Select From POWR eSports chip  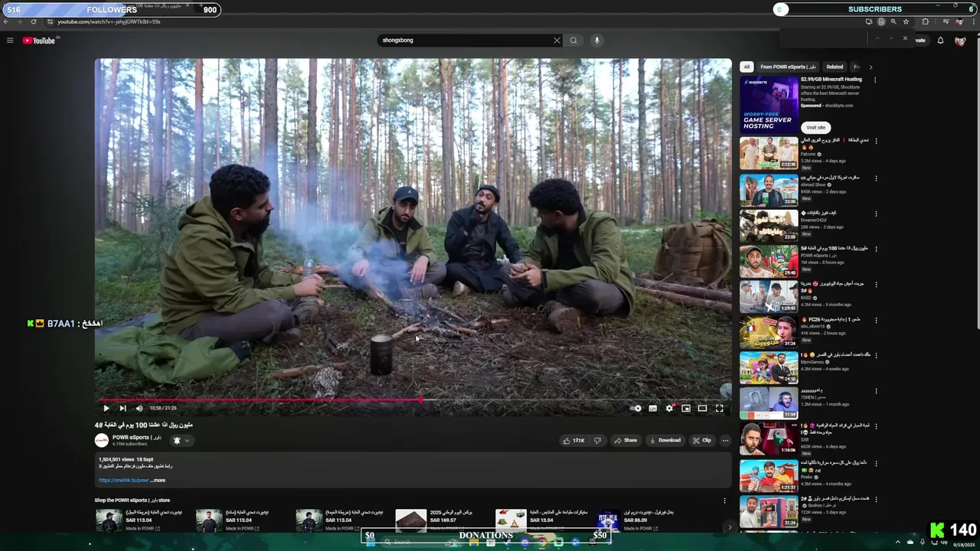point(788,67)
